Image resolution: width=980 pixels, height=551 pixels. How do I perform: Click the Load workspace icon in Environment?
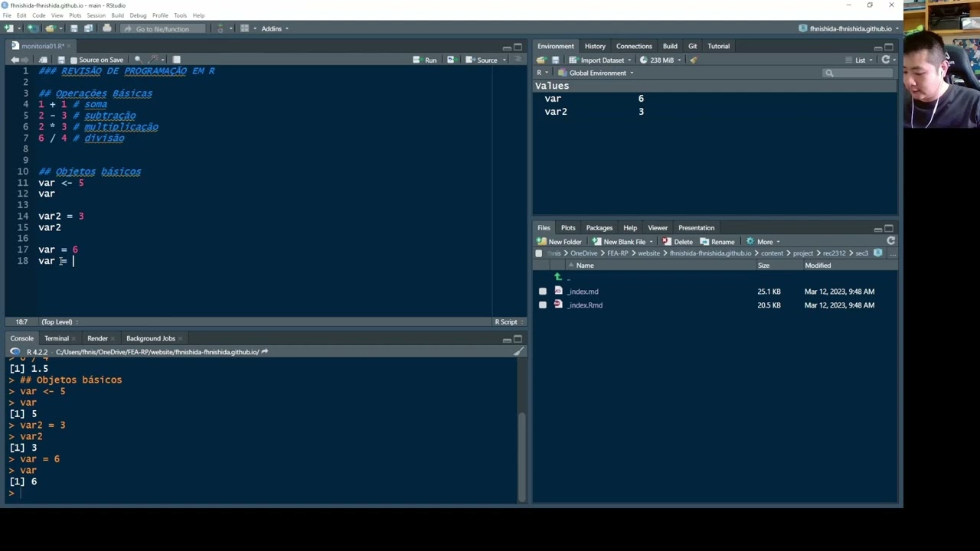tap(541, 60)
